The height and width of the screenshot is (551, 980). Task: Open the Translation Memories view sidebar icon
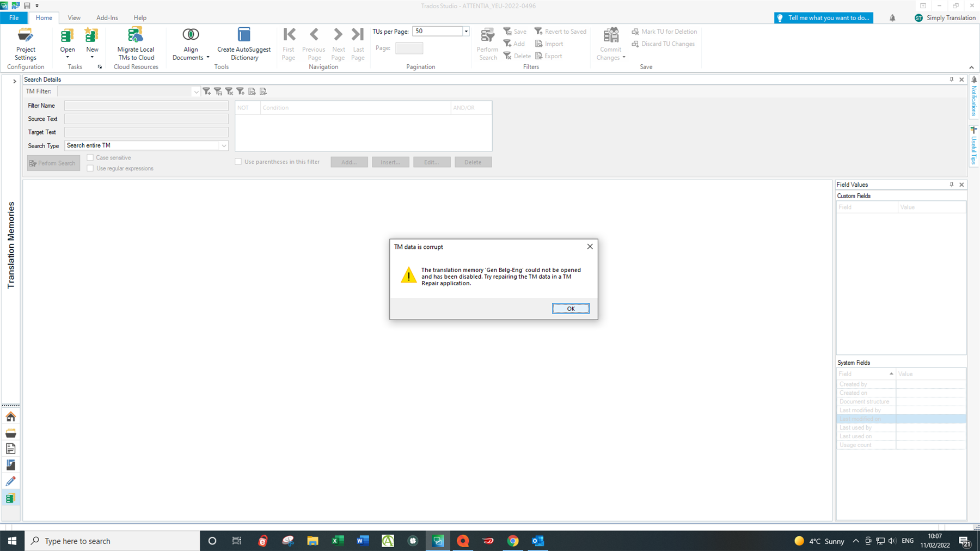[11, 498]
